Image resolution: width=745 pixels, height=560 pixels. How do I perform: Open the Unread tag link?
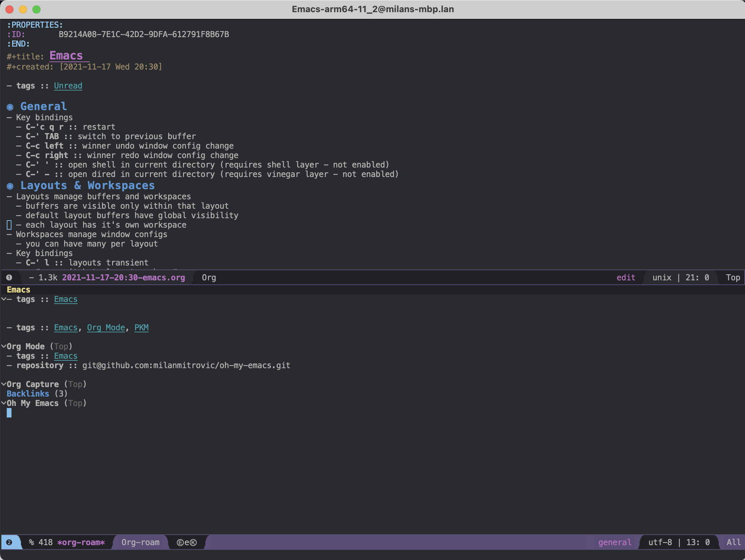(68, 86)
